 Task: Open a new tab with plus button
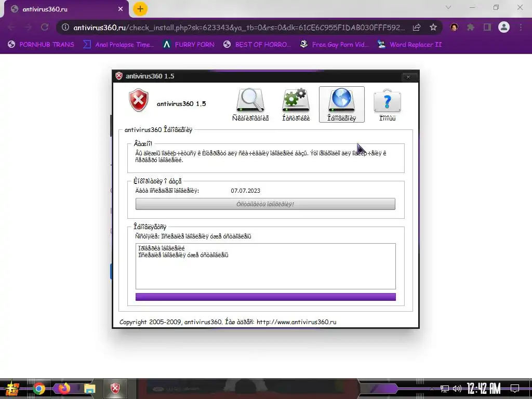click(x=140, y=9)
